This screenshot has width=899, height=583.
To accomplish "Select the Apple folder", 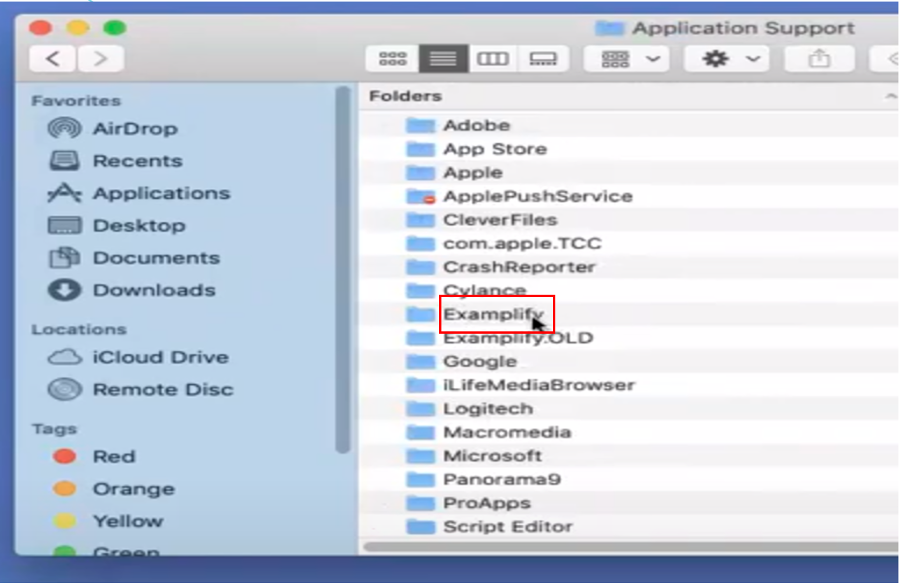I will click(x=454, y=173).
